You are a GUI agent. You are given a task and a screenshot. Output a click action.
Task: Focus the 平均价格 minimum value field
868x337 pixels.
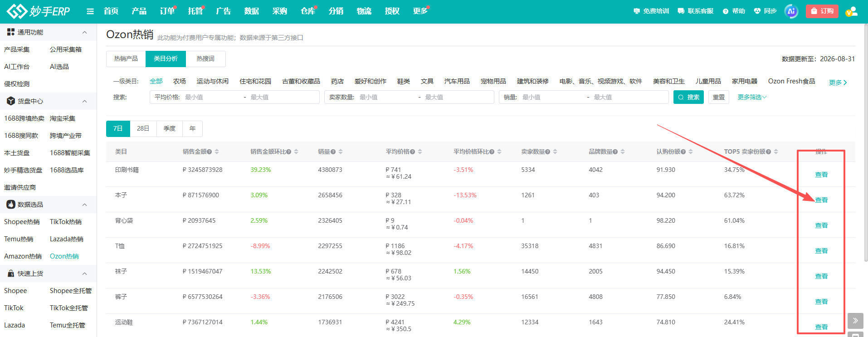(211, 97)
